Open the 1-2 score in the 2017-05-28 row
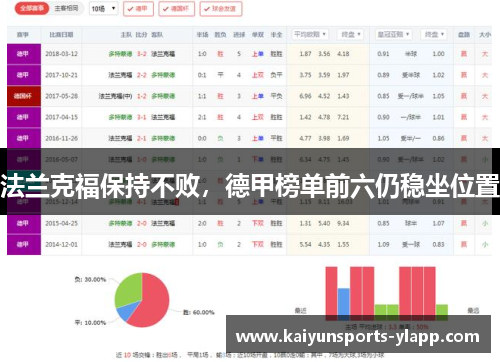 (142, 96)
